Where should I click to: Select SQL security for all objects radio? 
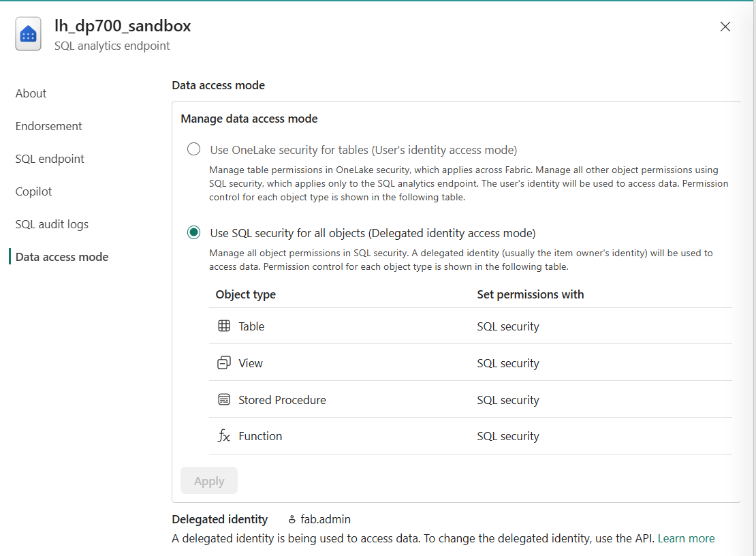[x=194, y=232]
